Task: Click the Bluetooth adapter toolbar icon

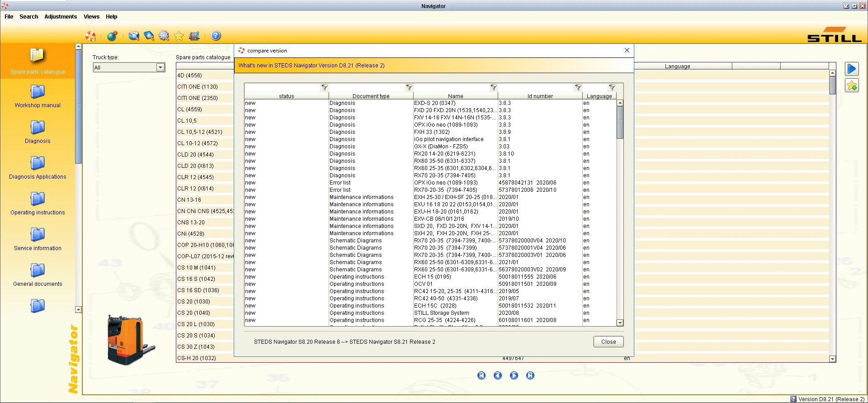Action: [x=194, y=36]
